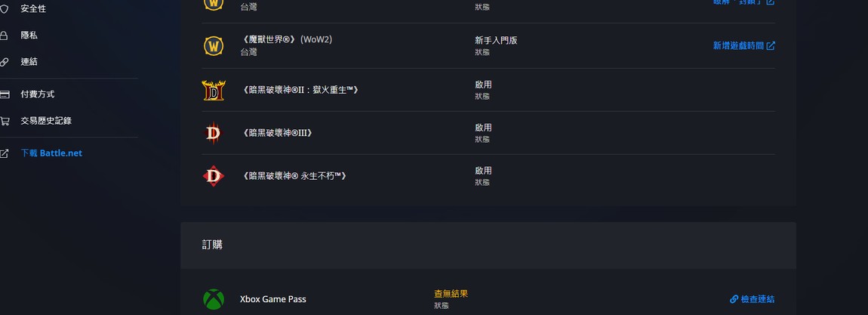This screenshot has height=315, width=868.
Task: Click the credit card icon beside 付費方式
Action: click(x=5, y=94)
